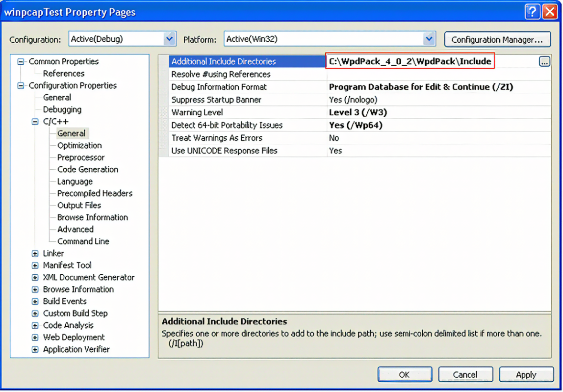Click the Yes (/nologo) value

point(353,100)
